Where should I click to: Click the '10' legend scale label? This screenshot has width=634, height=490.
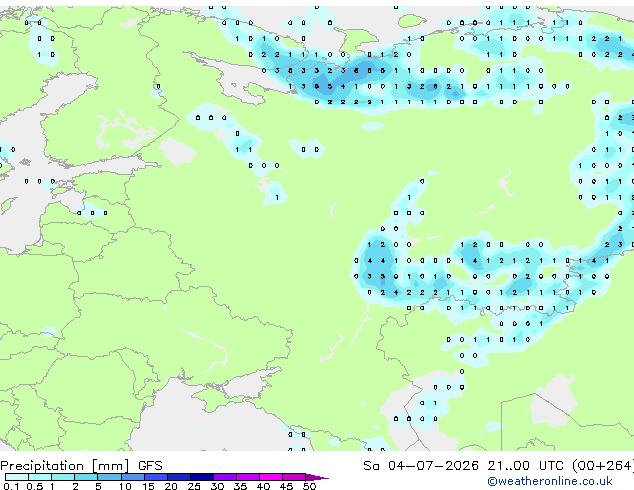coord(125,486)
